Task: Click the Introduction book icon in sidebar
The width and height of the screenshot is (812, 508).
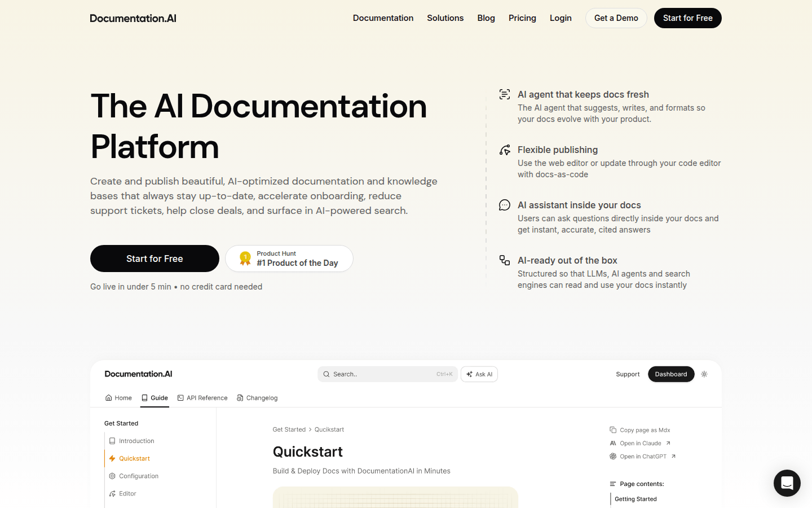Action: click(x=112, y=441)
